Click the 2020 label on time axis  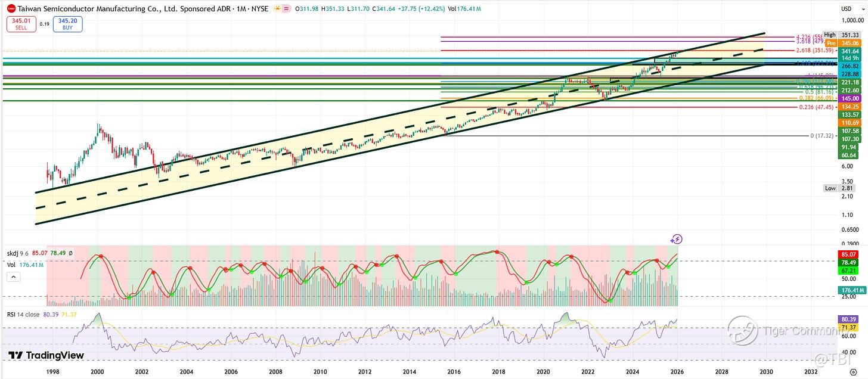[543, 371]
